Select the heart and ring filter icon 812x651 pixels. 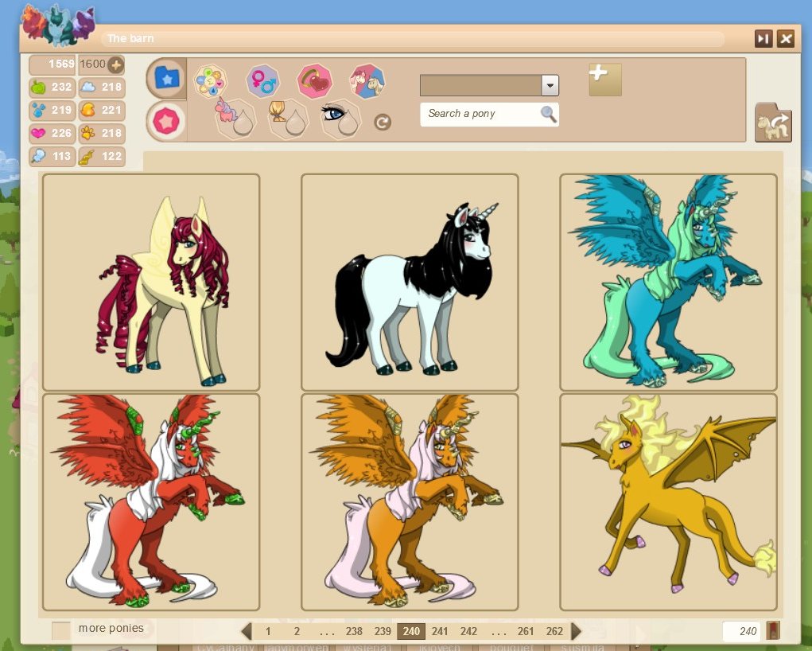[314, 80]
